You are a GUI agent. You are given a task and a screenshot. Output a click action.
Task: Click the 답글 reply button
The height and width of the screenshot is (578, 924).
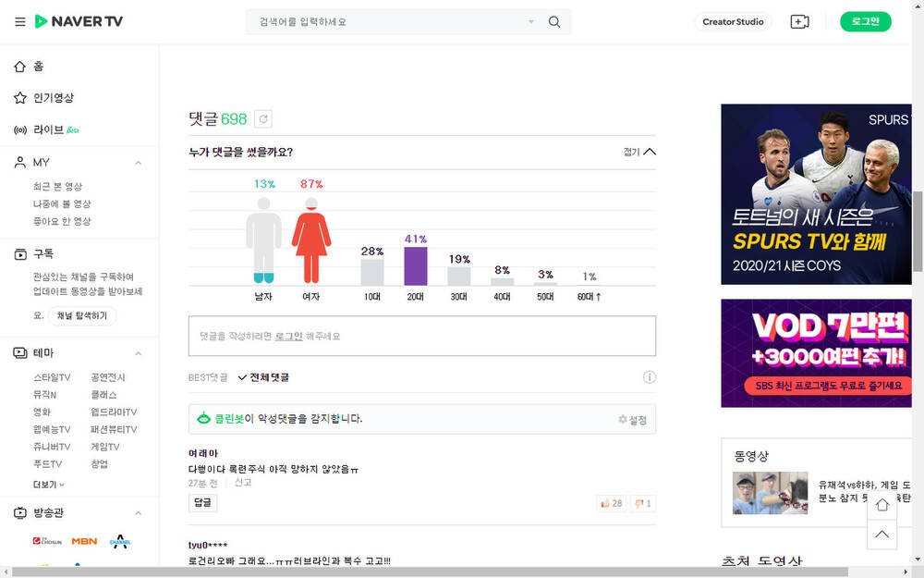(202, 503)
